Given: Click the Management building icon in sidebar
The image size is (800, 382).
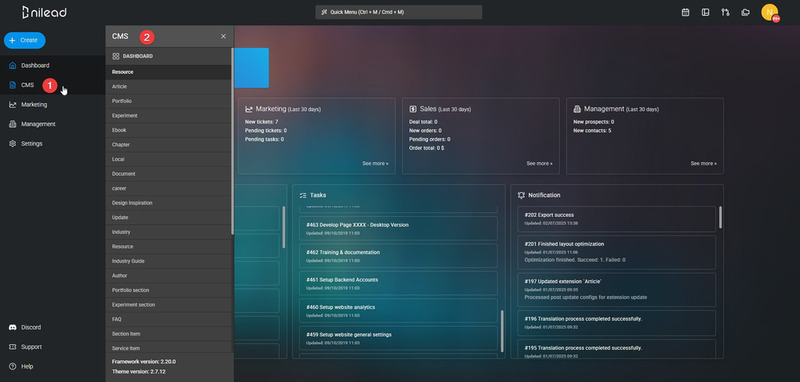Looking at the screenshot, I should tap(12, 124).
